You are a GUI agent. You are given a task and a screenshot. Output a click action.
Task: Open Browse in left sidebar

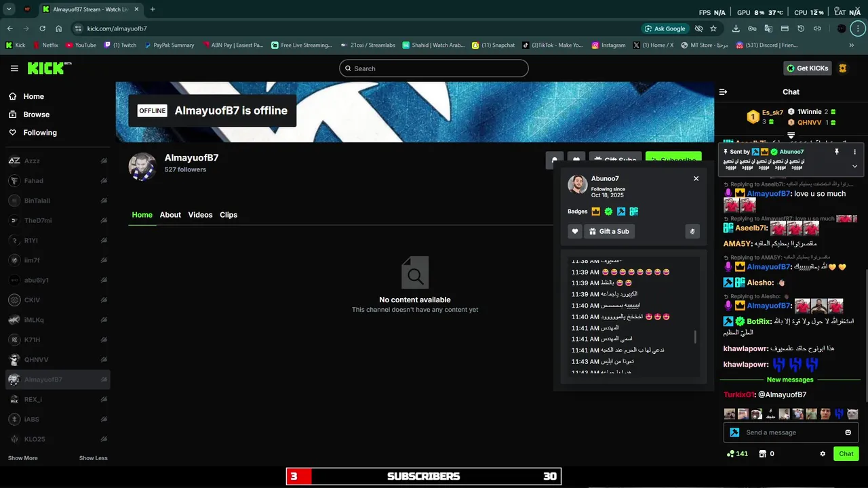[x=36, y=115]
